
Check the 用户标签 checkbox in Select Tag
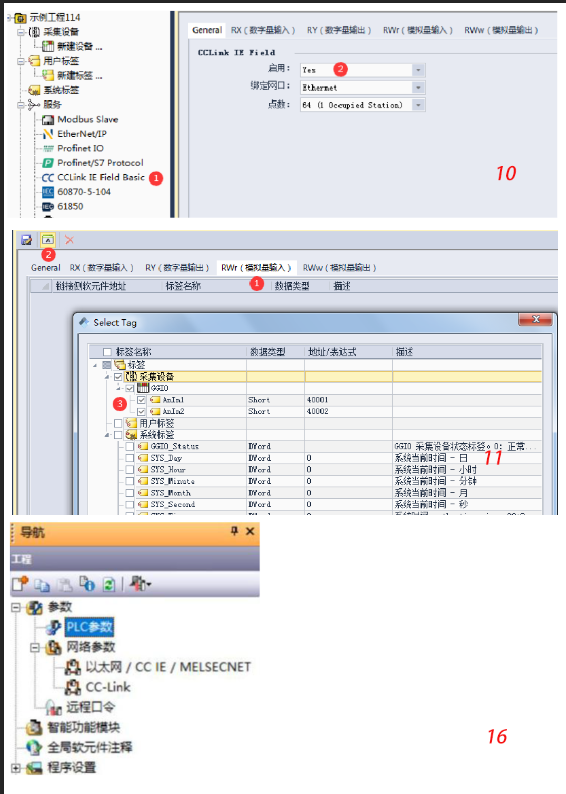pos(118,423)
